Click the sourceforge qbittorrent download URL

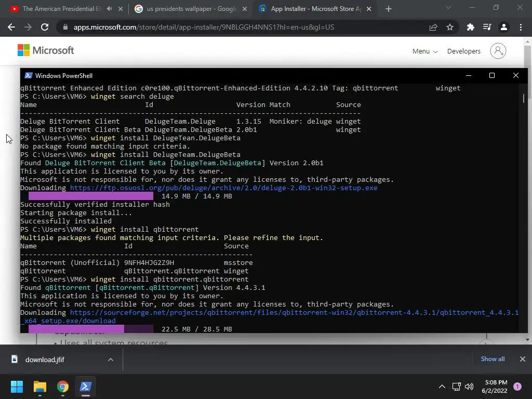pos(270,316)
